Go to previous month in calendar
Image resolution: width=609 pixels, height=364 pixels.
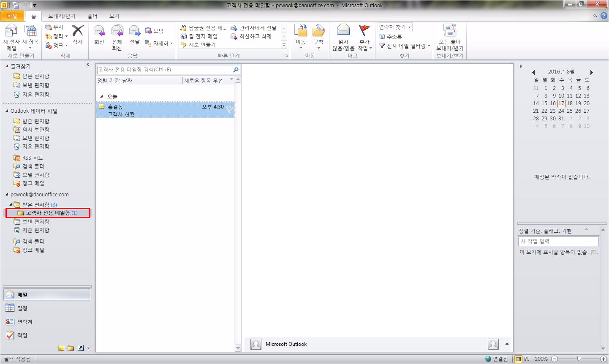point(533,72)
